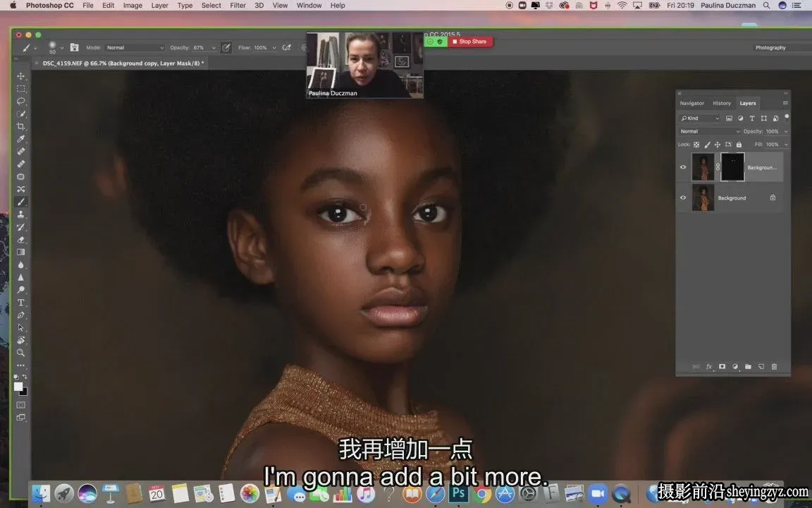Toggle the lock all padlock option
This screenshot has width=812, height=508.
click(739, 145)
